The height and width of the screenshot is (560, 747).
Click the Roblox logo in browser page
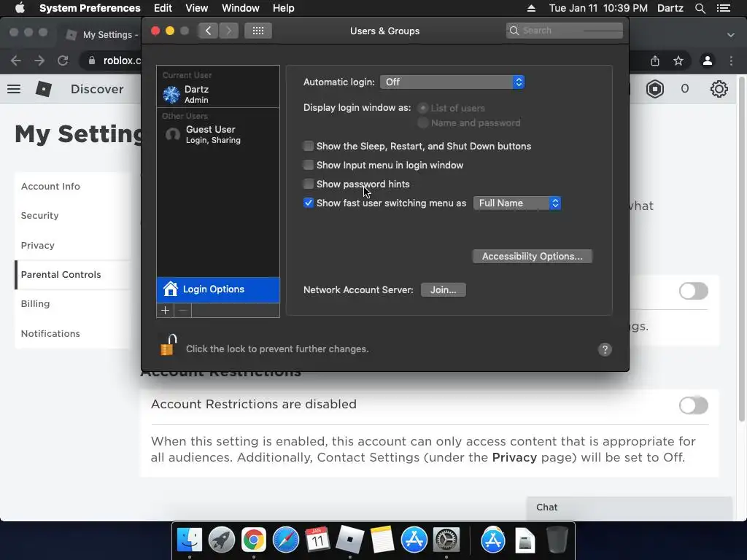[43, 89]
